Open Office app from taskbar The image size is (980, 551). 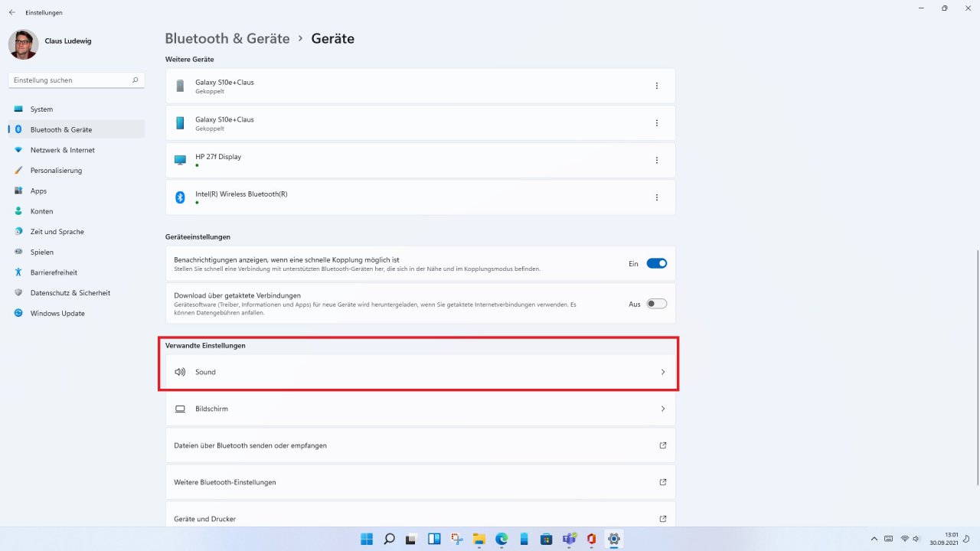point(591,539)
